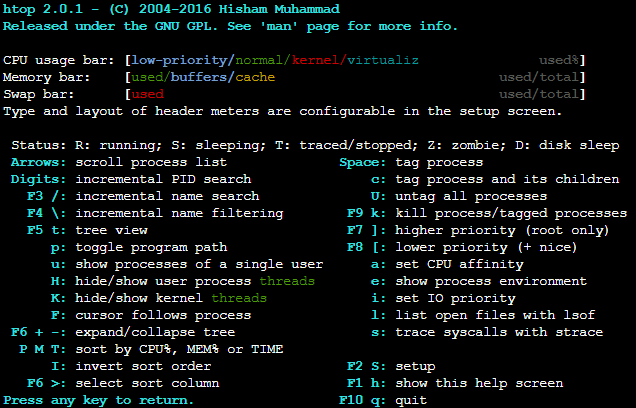Click the 'F10 q:' key label
This screenshot has height=408, width=636.
pyautogui.click(x=363, y=401)
